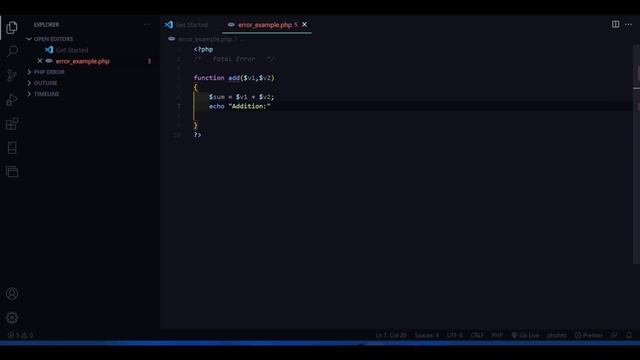Click the echo "Addition:" line
This screenshot has height=360, width=640.
click(x=240, y=106)
